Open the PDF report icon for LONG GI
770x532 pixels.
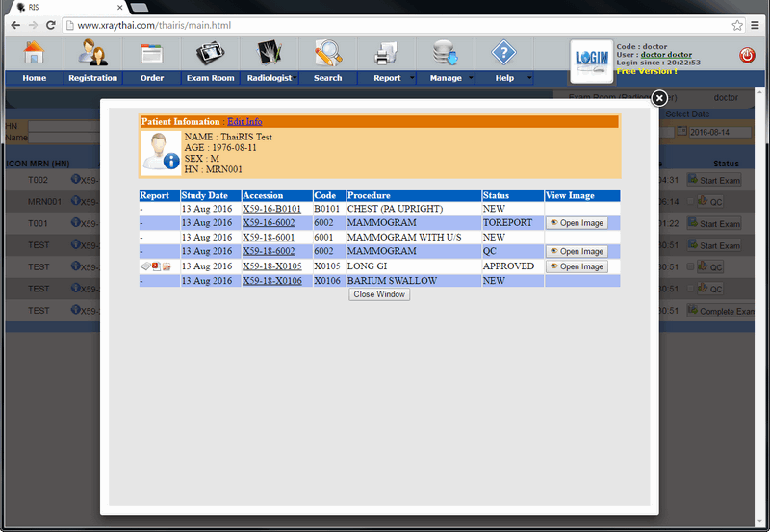[x=156, y=266]
